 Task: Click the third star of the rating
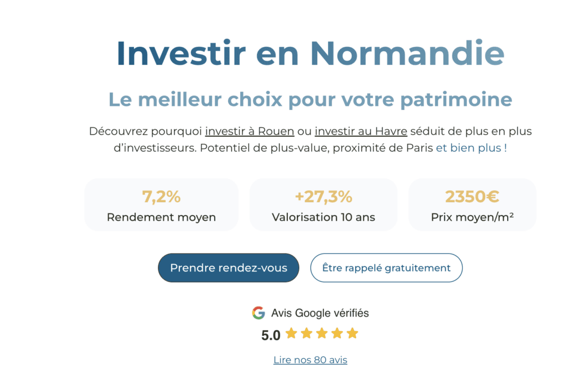(321, 333)
